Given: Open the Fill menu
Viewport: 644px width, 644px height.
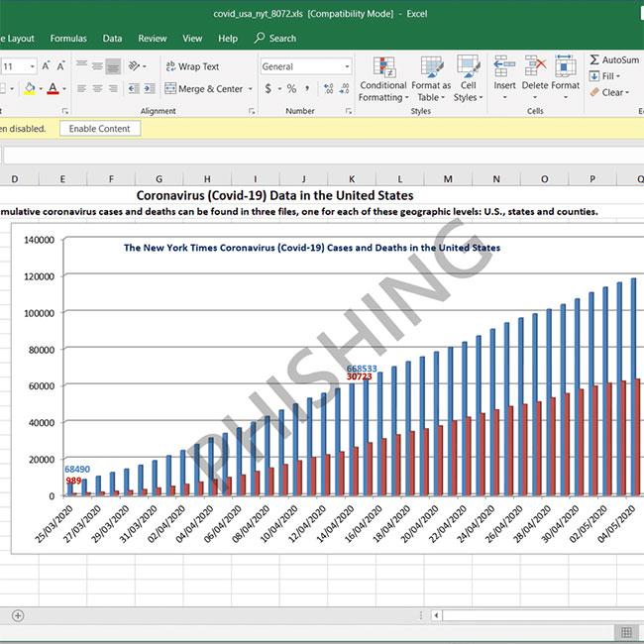Looking at the screenshot, I should click(604, 76).
